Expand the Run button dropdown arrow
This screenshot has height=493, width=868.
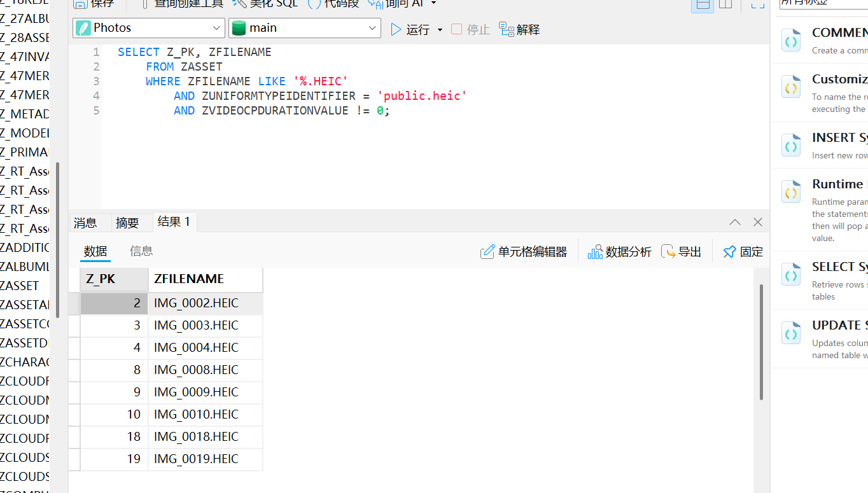tap(440, 30)
